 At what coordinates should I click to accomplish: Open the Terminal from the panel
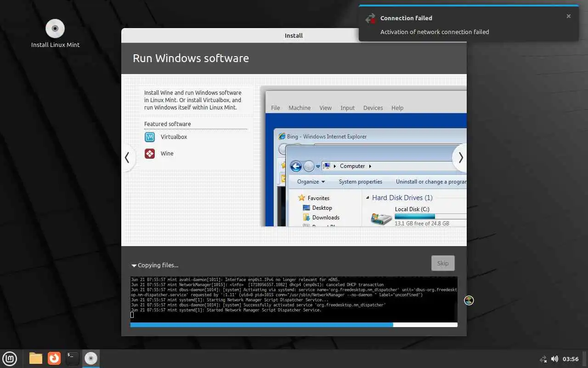coord(73,358)
